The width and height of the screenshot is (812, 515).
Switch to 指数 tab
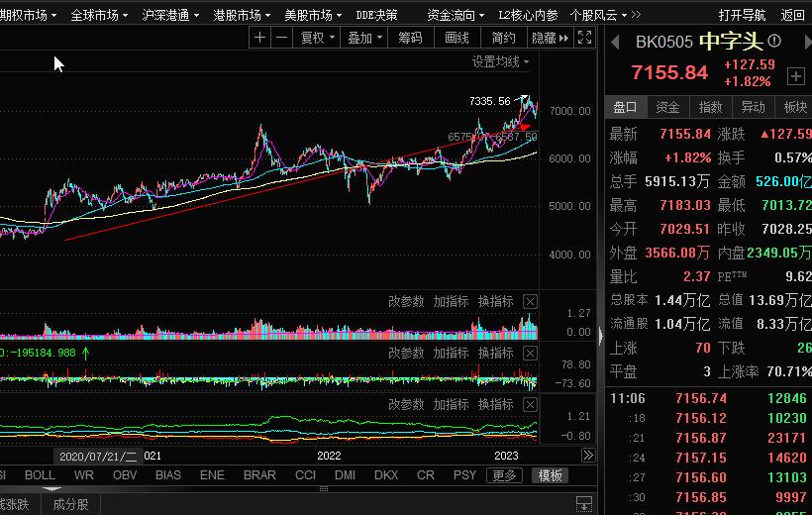[710, 107]
